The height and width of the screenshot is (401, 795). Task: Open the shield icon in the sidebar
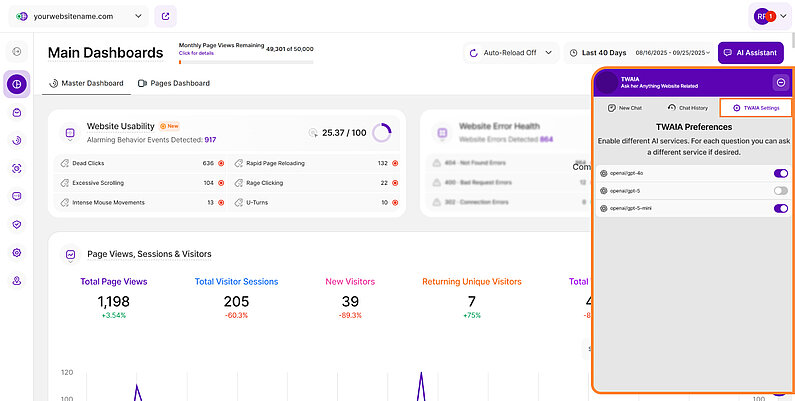coord(16,225)
